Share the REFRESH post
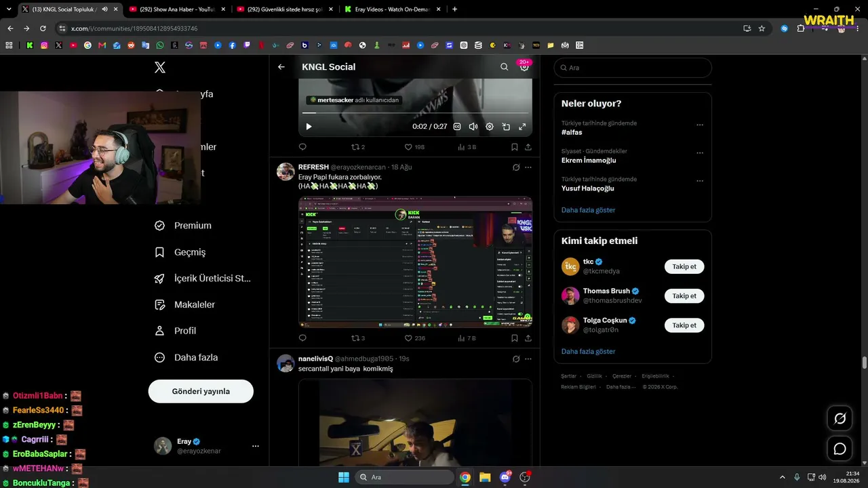Image resolution: width=868 pixels, height=488 pixels. click(528, 338)
